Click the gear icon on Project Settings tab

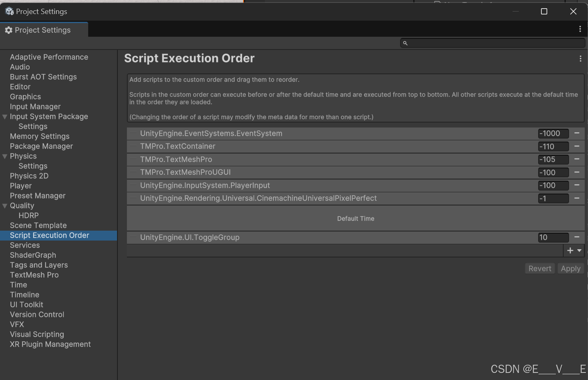pos(8,30)
